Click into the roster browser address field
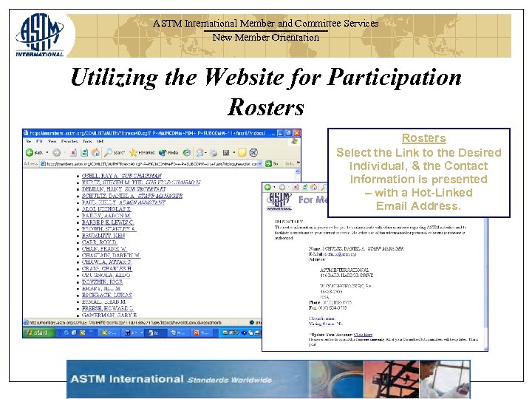The width and height of the screenshot is (532, 399). coord(149,163)
